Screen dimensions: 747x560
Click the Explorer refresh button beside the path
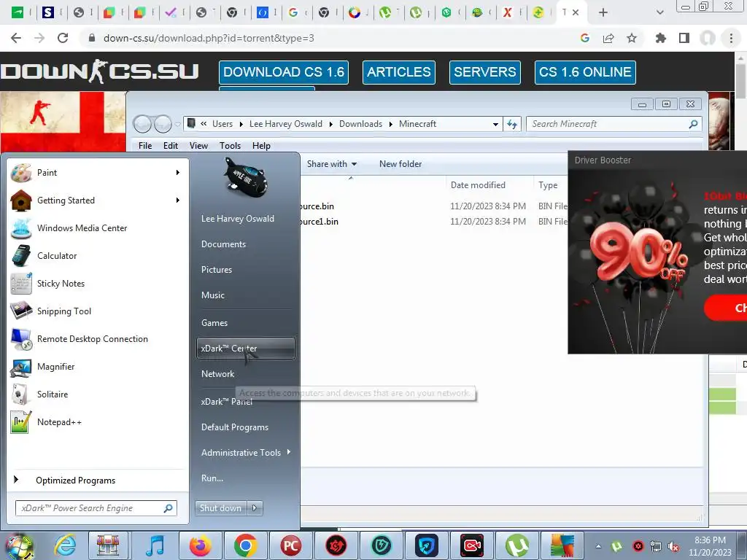pyautogui.click(x=512, y=124)
